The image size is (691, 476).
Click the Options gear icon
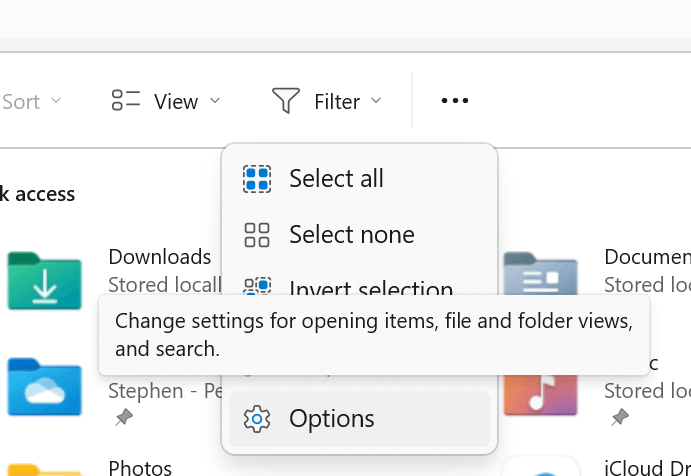click(257, 419)
